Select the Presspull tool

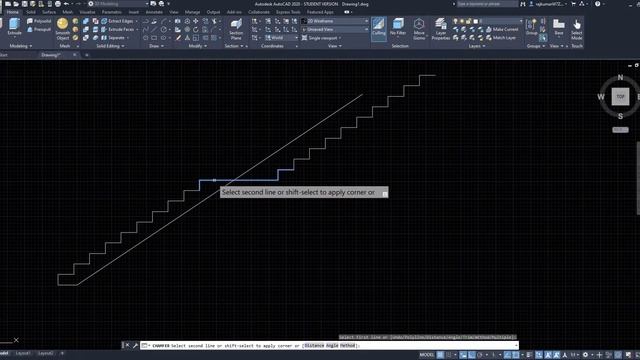(39, 29)
